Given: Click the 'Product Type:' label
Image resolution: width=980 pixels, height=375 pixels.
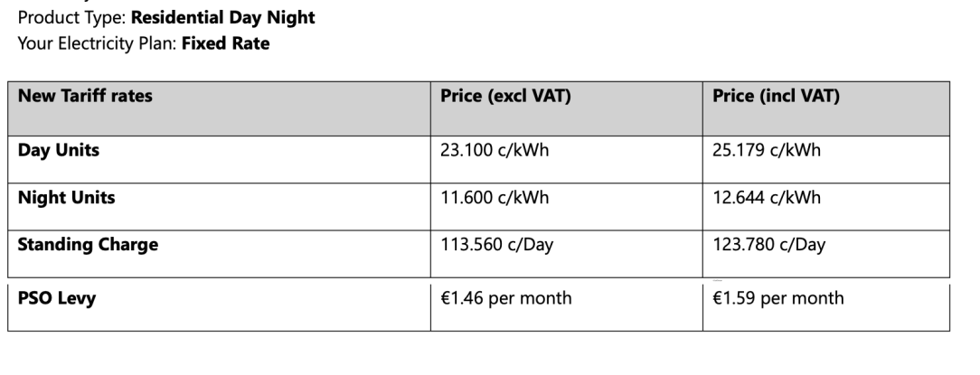Looking at the screenshot, I should [72, 17].
